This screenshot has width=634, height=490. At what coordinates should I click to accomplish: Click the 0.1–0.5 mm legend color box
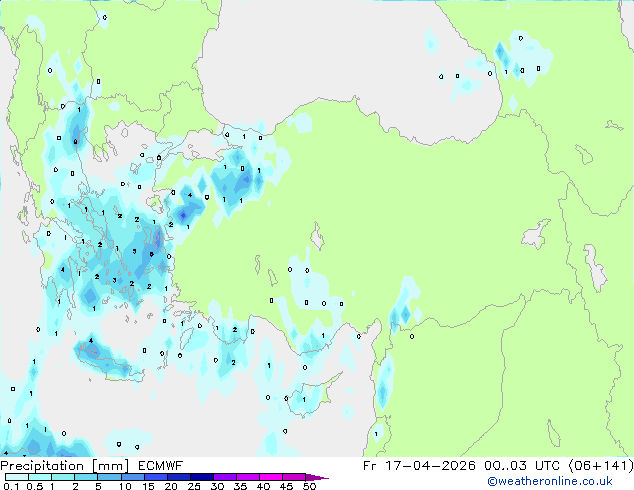pyautogui.click(x=17, y=477)
